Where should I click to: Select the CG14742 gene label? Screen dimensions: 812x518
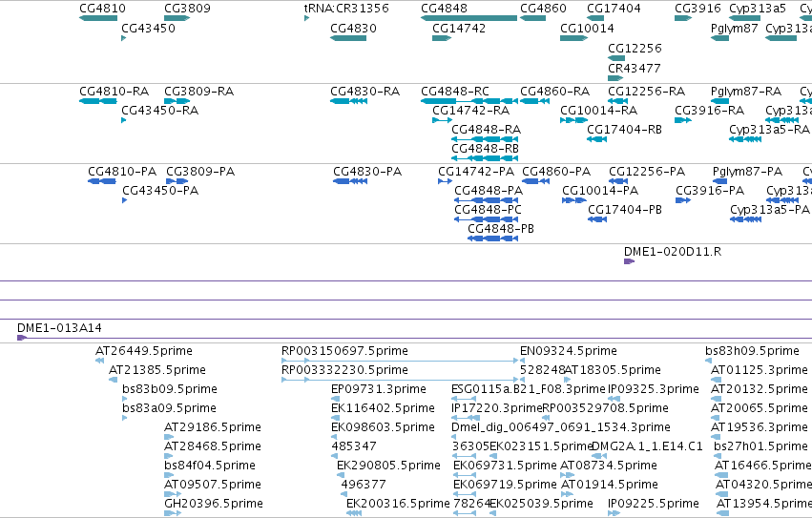pyautogui.click(x=459, y=29)
